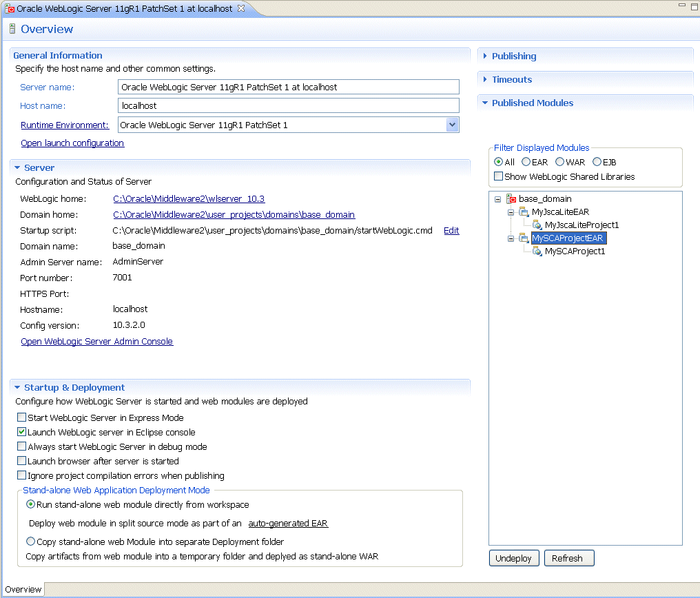Select Run stand-alone web module from workspace
Viewport: 700px width, 598px height.
(31, 504)
